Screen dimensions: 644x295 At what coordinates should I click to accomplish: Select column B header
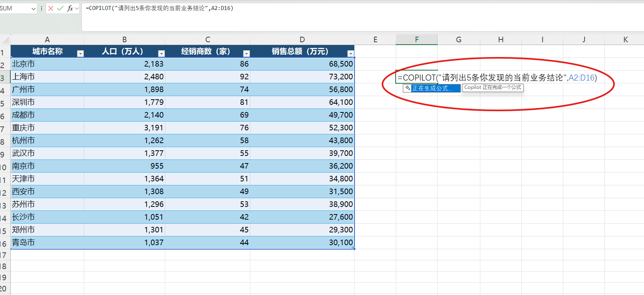[x=125, y=39]
